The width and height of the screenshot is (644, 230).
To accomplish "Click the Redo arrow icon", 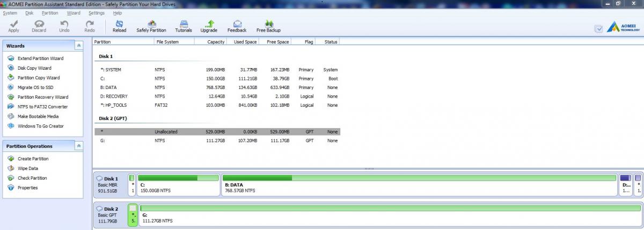I will [90, 24].
